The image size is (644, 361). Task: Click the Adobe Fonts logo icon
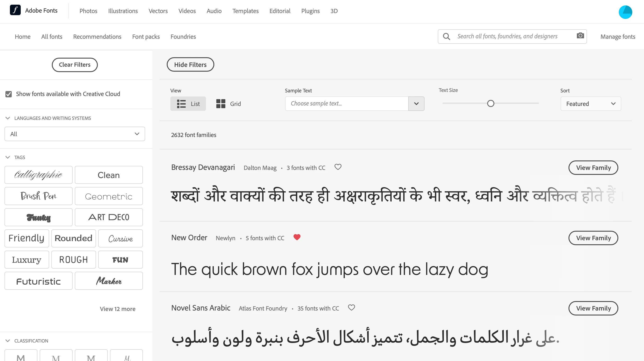[15, 10]
